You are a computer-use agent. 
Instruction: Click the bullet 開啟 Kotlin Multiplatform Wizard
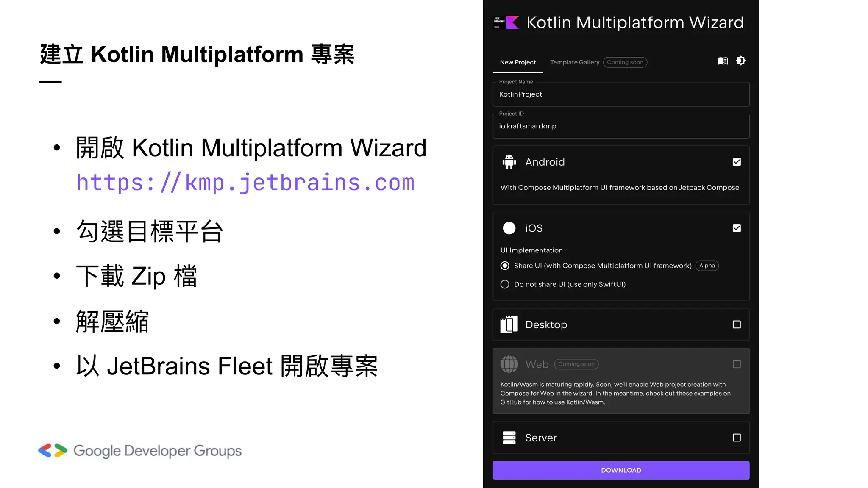click(x=251, y=148)
